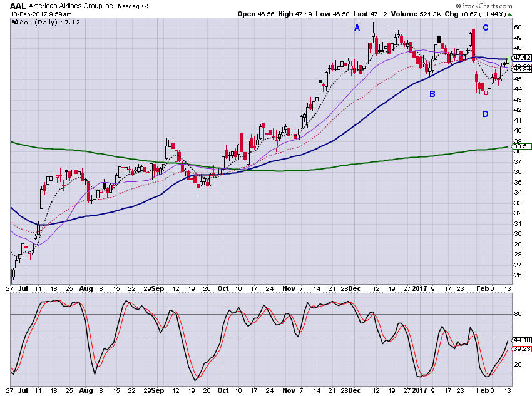532x396 pixels.
Task: Click the American Airlines Group Inc. company name
Action: click(x=72, y=6)
